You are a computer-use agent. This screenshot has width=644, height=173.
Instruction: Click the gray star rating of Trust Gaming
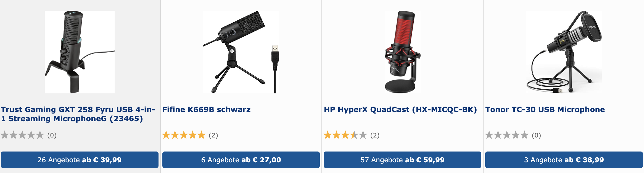(x=22, y=135)
